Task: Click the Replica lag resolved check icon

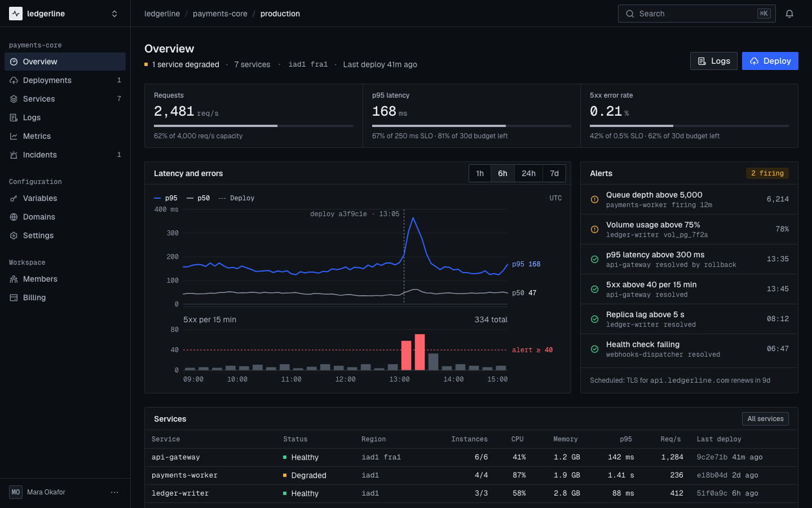Action: (x=594, y=319)
